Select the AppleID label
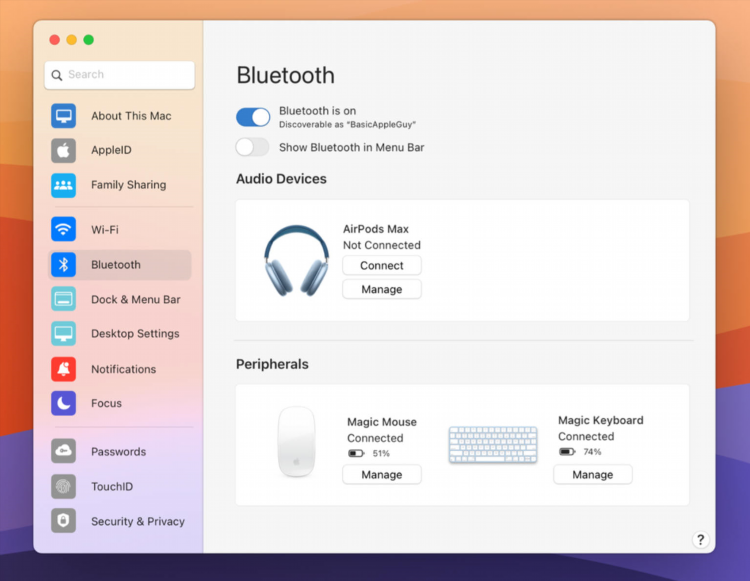The height and width of the screenshot is (581, 750). tap(111, 150)
